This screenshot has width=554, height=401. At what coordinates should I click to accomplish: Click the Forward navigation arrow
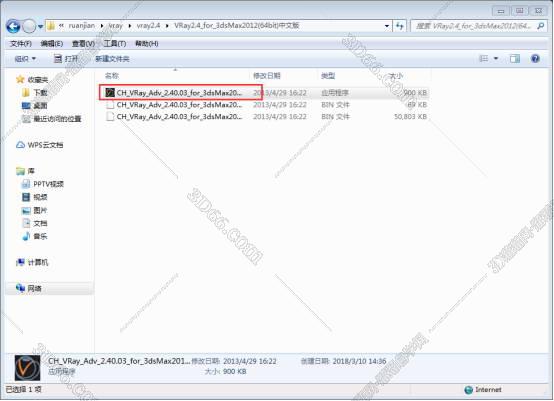tap(29, 26)
